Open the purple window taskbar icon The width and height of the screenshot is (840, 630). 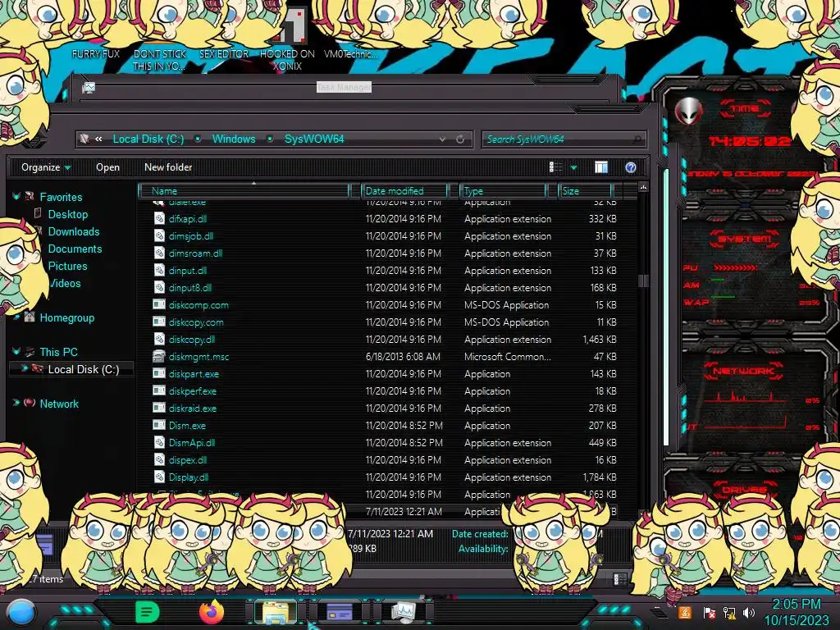tap(340, 612)
